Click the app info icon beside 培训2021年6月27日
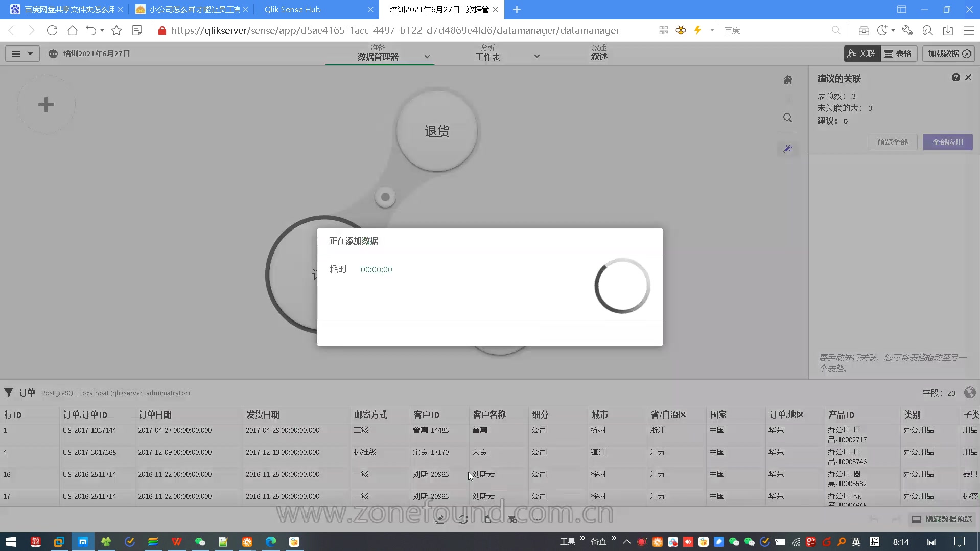The height and width of the screenshot is (551, 980). pos(53,54)
